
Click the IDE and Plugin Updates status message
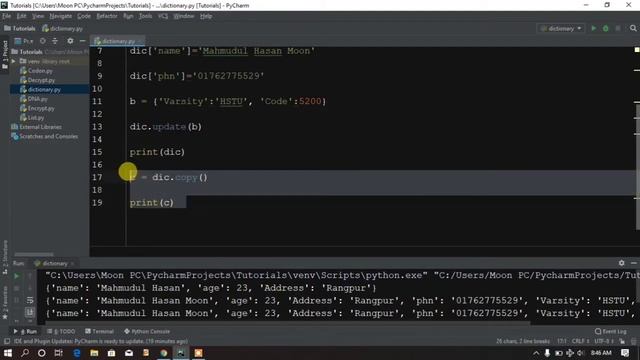100,341
